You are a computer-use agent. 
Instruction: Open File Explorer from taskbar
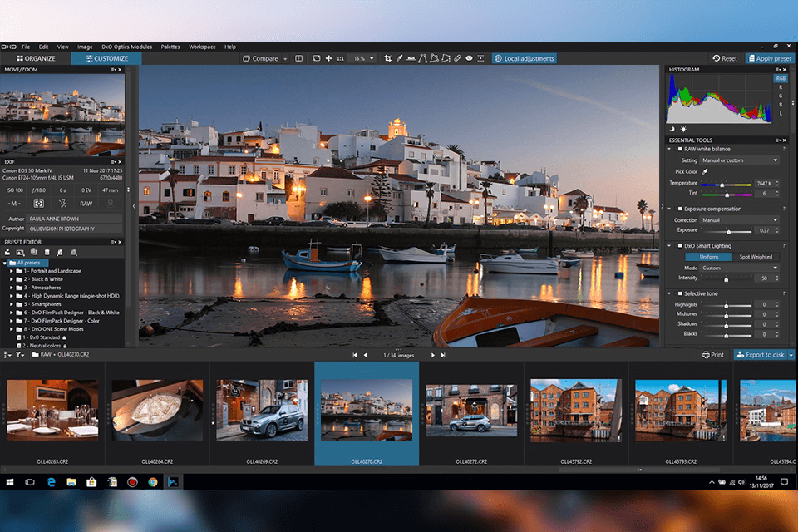pos(71,482)
